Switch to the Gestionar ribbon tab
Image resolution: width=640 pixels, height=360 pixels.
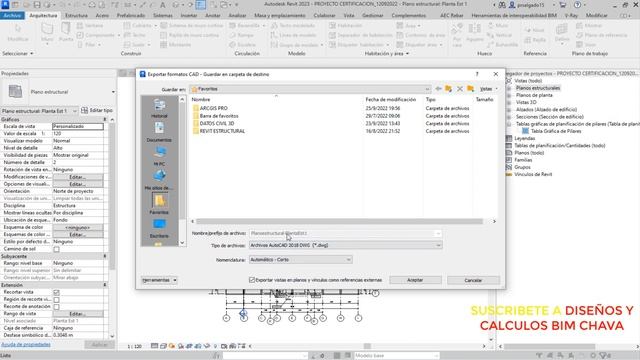[x=373, y=15]
